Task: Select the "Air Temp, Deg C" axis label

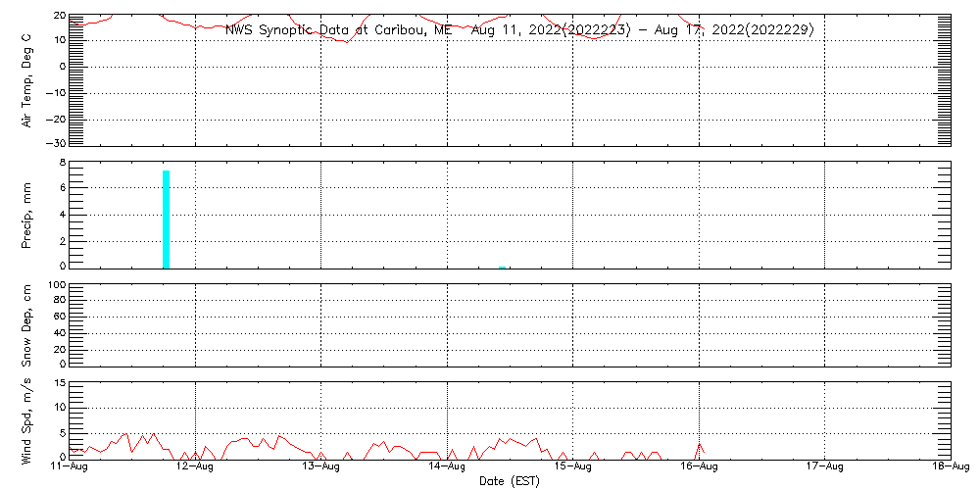Action: (27, 79)
